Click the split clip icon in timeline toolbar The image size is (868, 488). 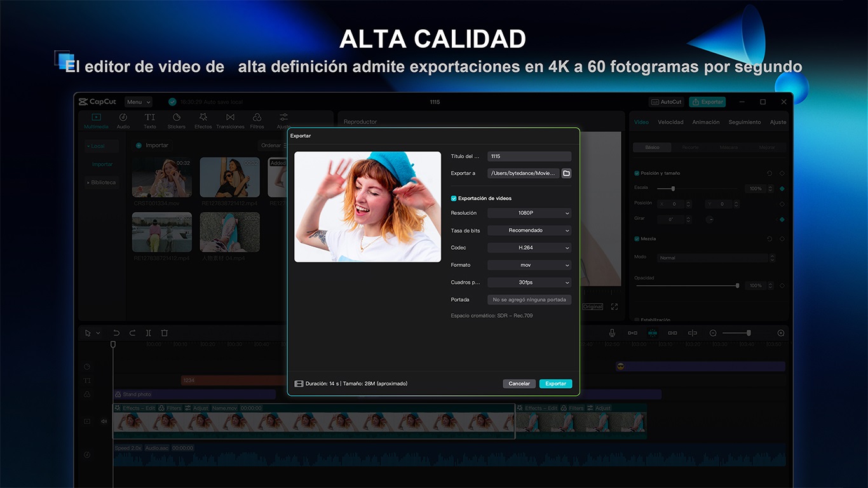148,333
